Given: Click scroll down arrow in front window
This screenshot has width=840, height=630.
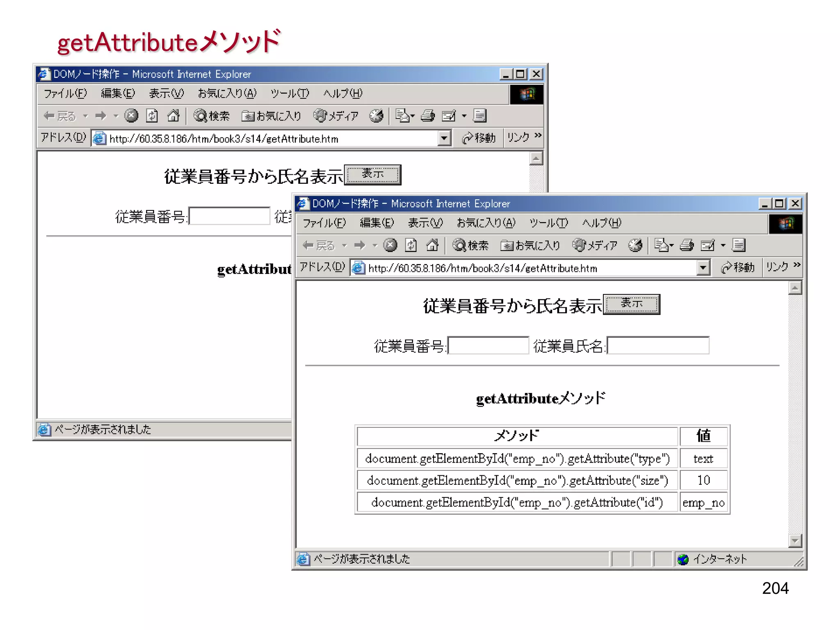Looking at the screenshot, I should coord(795,541).
